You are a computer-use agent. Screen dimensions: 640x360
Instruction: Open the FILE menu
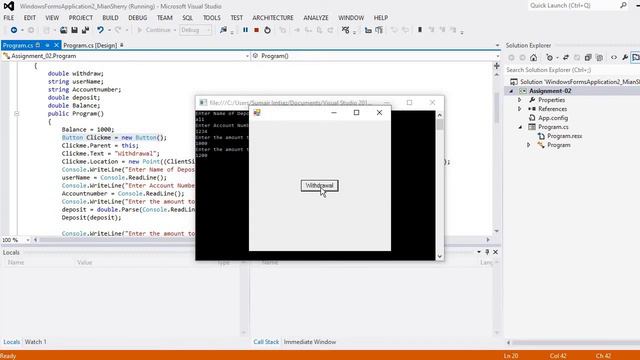pyautogui.click(x=9, y=18)
